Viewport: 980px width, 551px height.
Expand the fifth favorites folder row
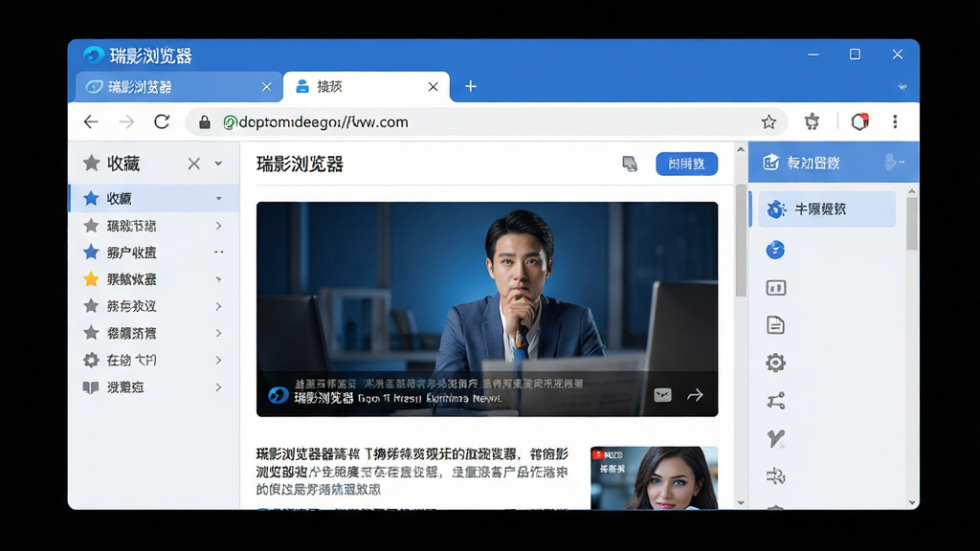point(219,306)
